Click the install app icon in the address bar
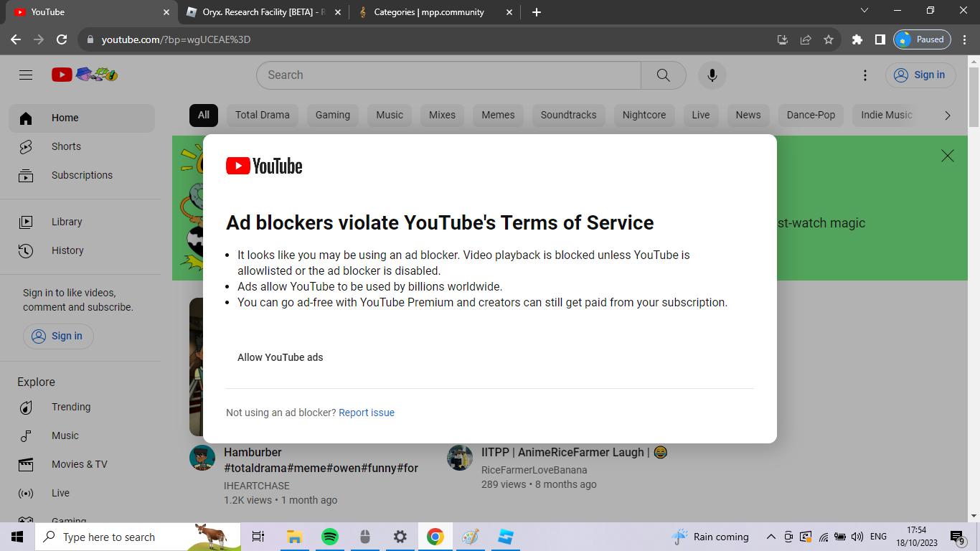This screenshot has height=551, width=980. click(783, 39)
